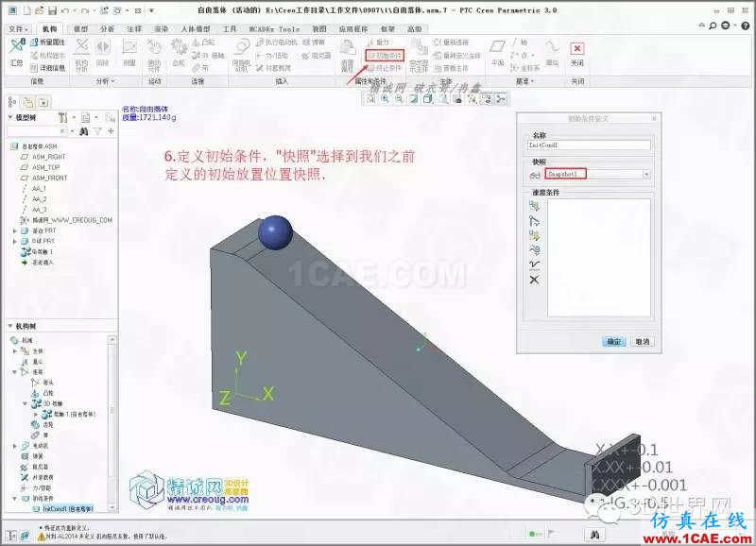Click the snapshot preview glasses icon

[x=534, y=175]
